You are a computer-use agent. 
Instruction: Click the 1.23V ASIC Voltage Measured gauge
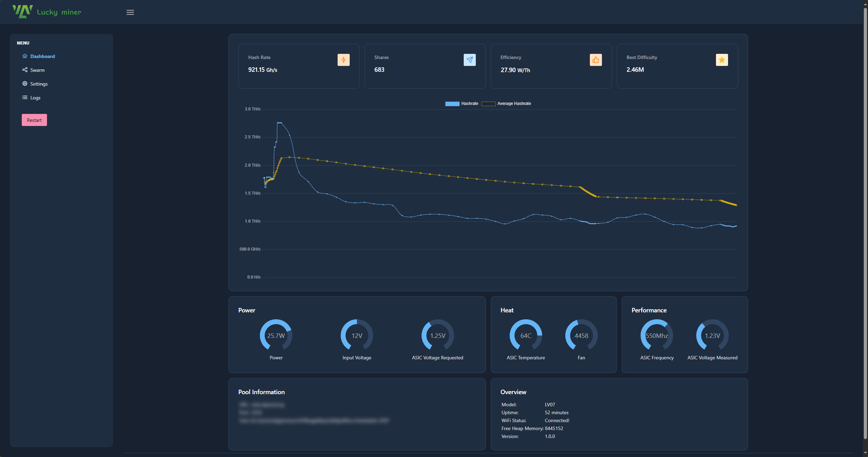point(713,335)
